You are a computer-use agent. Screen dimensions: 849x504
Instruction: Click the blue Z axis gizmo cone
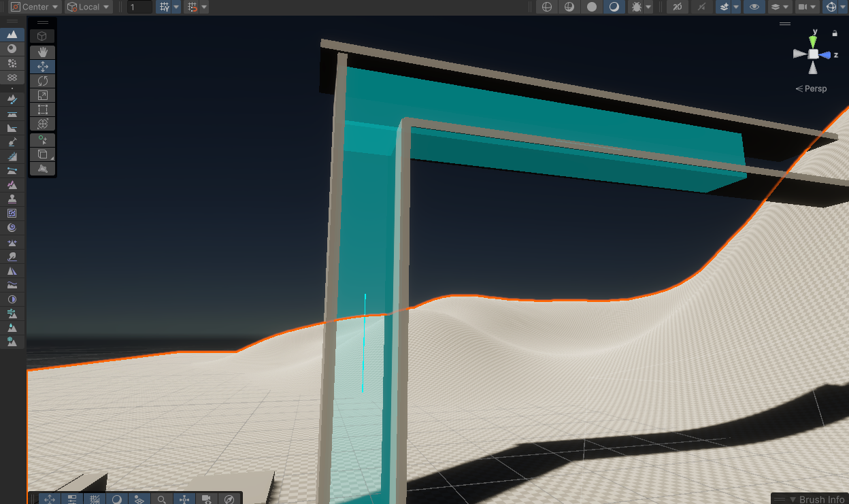coord(826,54)
